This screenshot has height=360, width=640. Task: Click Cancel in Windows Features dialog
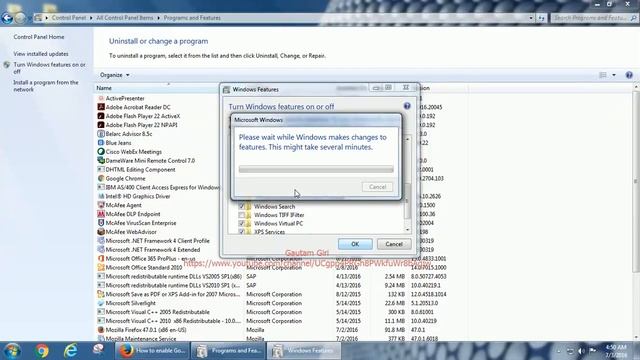click(394, 244)
